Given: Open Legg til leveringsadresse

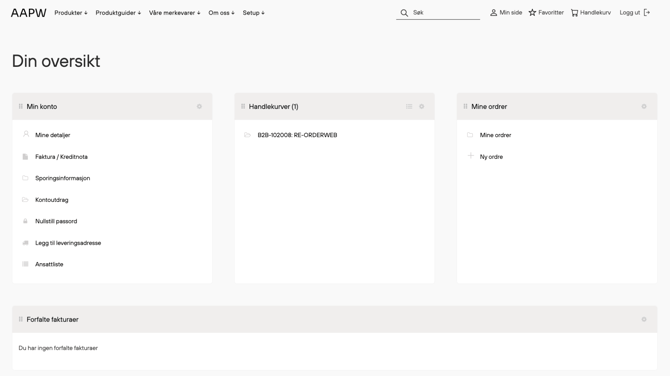Looking at the screenshot, I should click(68, 243).
